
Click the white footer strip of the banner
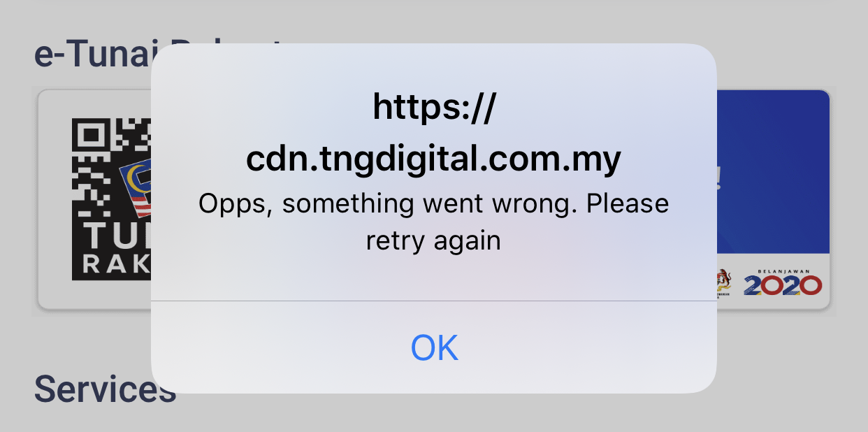772,280
